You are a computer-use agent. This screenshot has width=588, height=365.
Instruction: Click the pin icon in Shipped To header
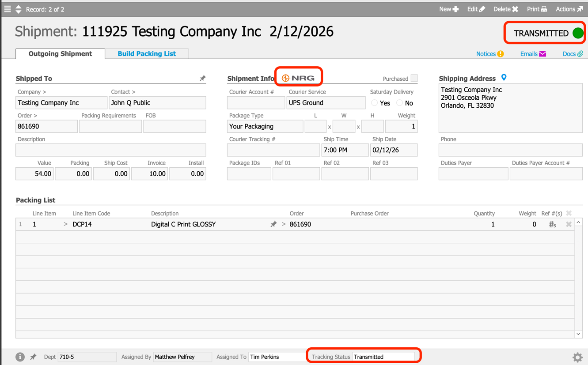click(202, 78)
